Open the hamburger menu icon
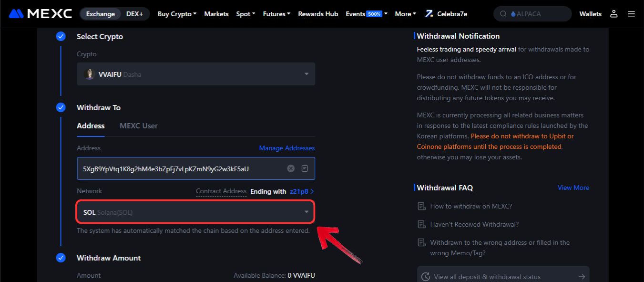 click(x=632, y=14)
